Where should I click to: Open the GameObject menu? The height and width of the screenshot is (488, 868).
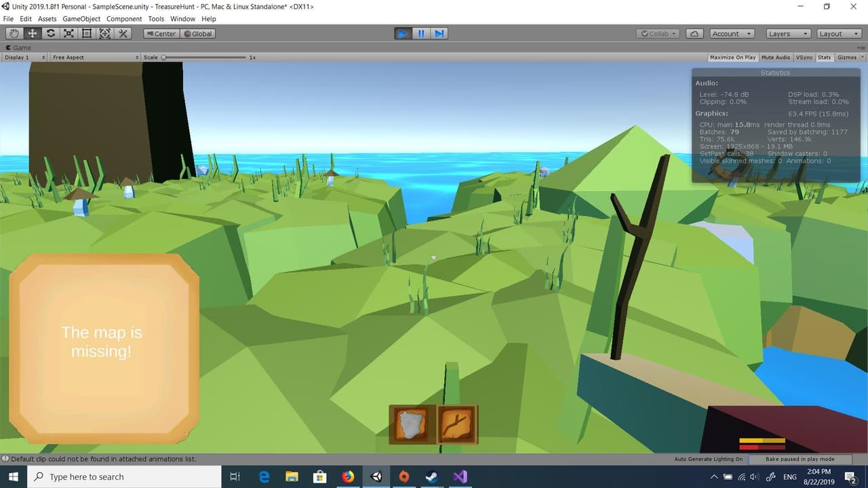point(81,19)
